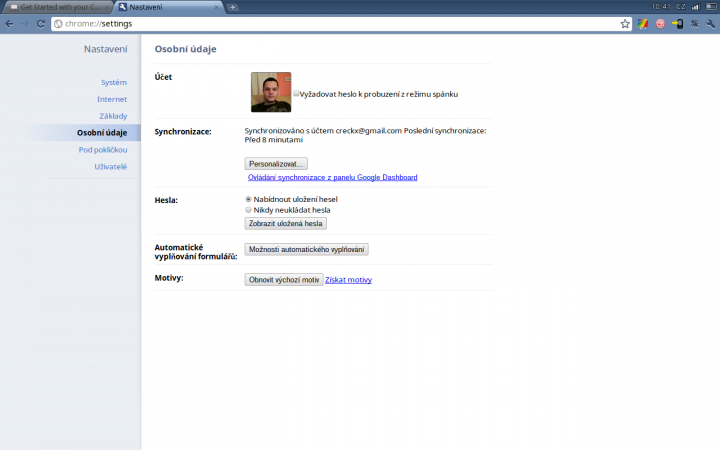Click the Nastavení sidebar title
This screenshot has height=450, width=720.
click(x=106, y=49)
